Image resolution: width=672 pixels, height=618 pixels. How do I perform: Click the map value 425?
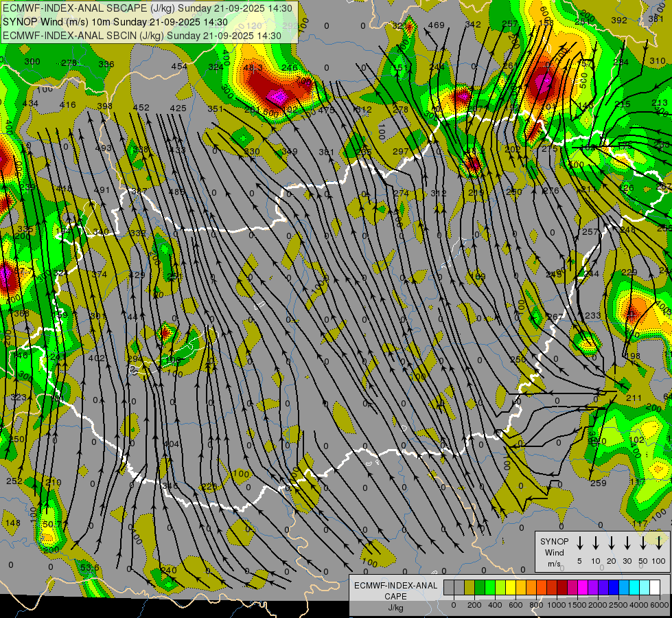tap(178, 108)
